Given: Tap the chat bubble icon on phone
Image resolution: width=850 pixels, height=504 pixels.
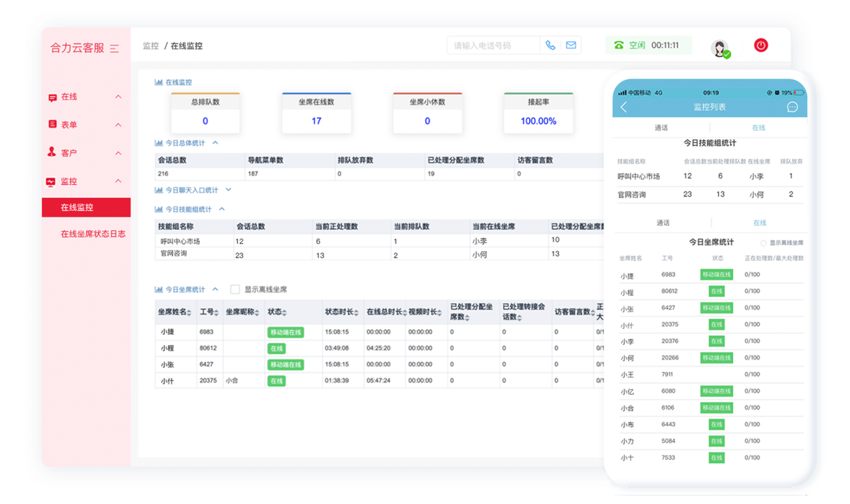Looking at the screenshot, I should (792, 107).
